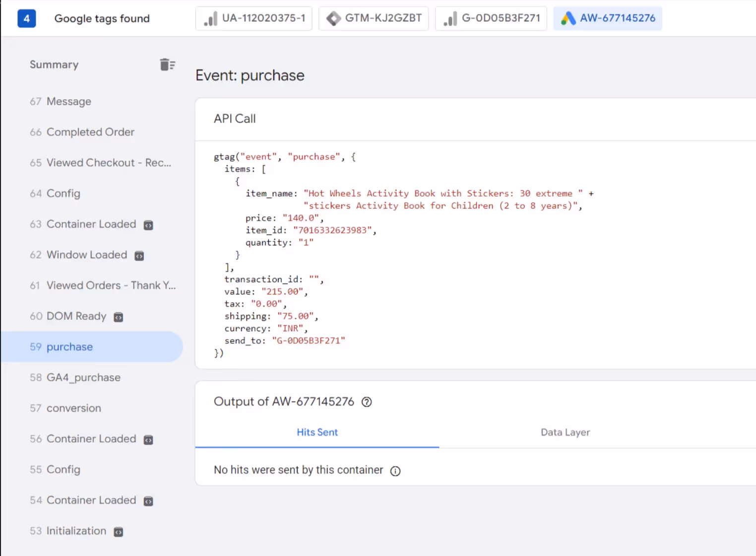This screenshot has height=556, width=756.
Task: Select the AW-677145276 Google Ads chip
Action: pos(608,18)
